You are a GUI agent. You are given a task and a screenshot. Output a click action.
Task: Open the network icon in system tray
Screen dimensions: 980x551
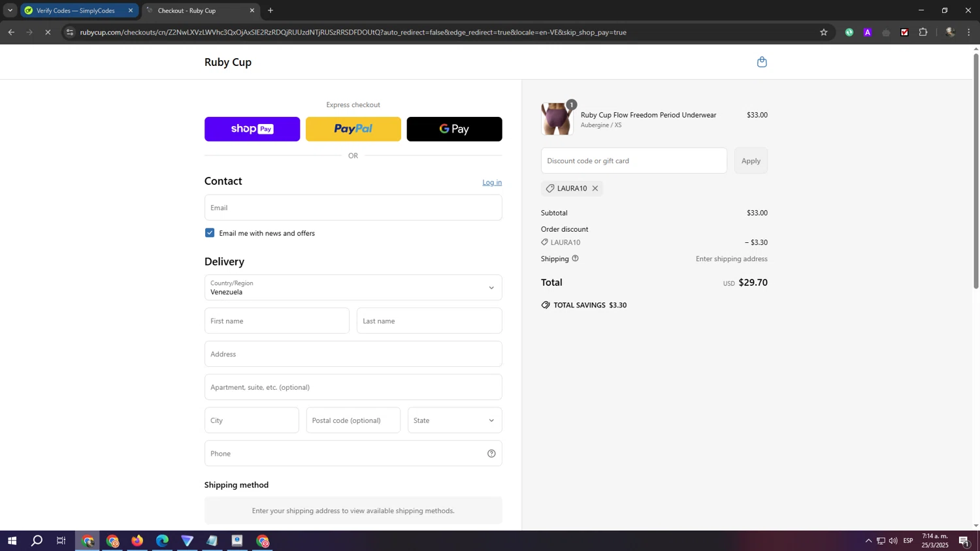point(881,541)
